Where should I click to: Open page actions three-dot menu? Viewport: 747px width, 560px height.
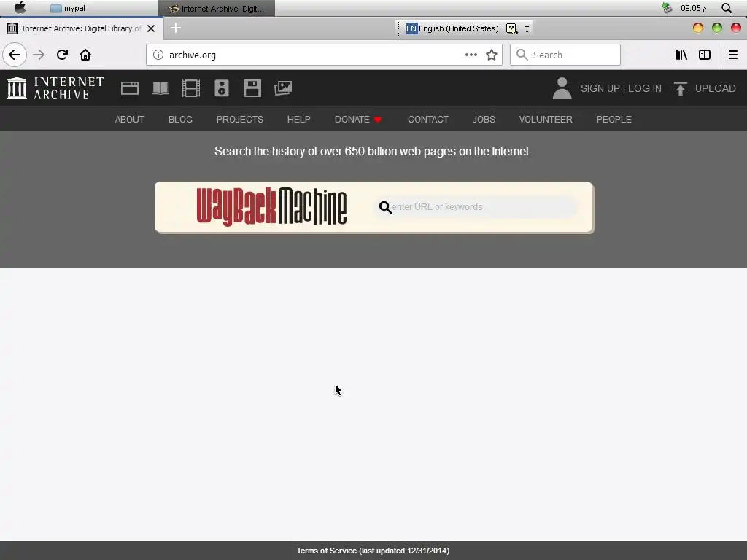[x=471, y=55]
